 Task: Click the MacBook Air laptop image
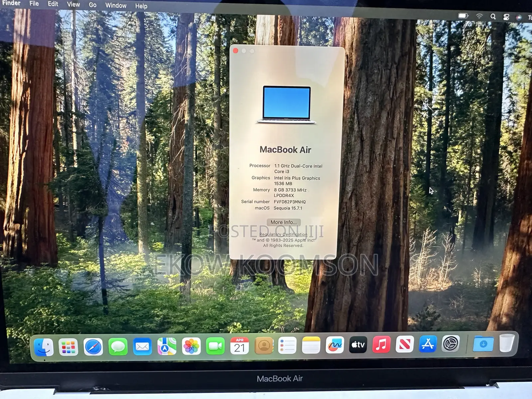(286, 105)
